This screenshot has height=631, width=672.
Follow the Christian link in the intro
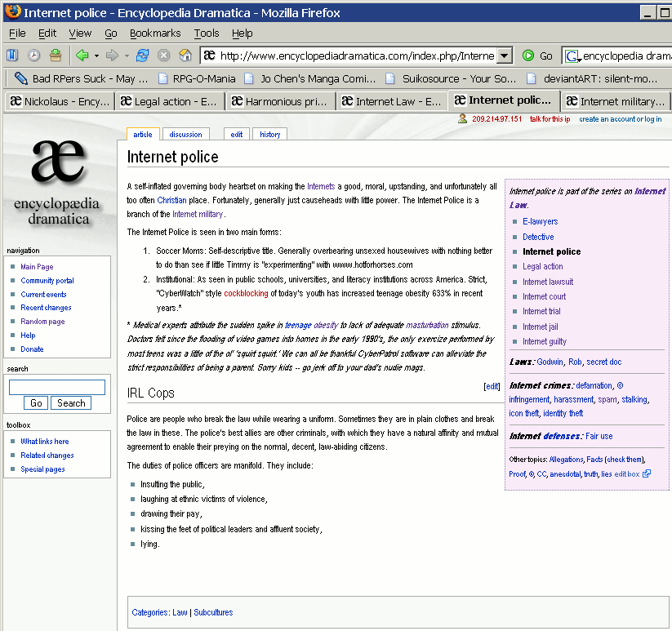click(x=171, y=200)
